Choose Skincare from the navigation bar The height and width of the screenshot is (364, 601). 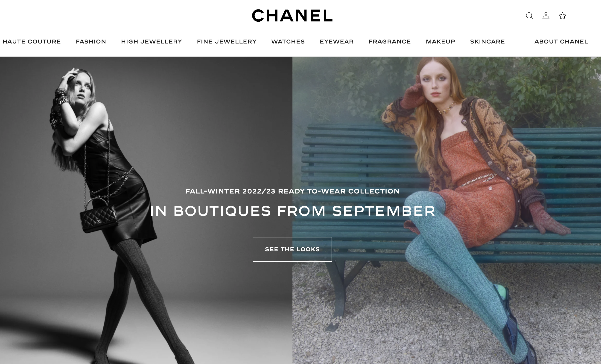point(487,42)
